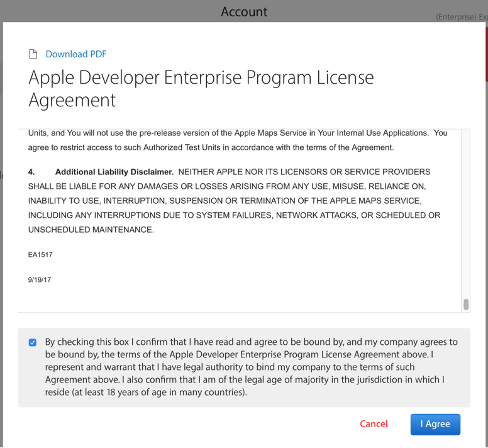Click the Apple Developer Enterprise Program License Agreement heading
The height and width of the screenshot is (448, 488).
tap(201, 89)
